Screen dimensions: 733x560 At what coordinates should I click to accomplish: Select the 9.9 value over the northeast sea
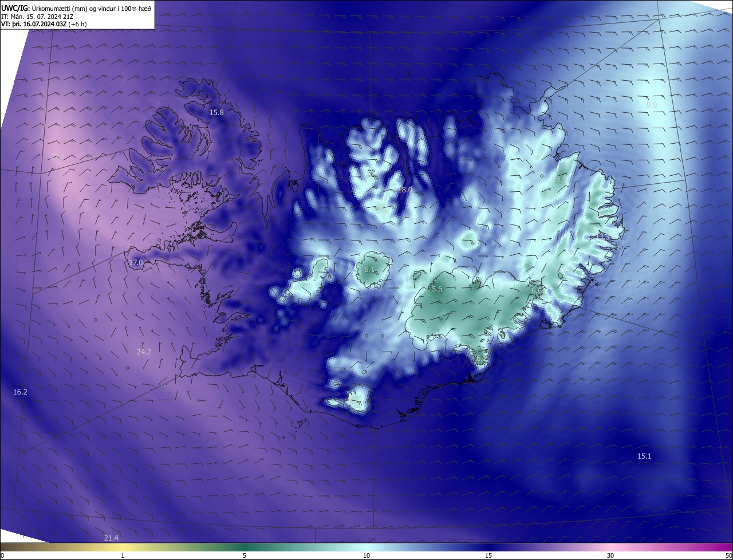coord(652,105)
